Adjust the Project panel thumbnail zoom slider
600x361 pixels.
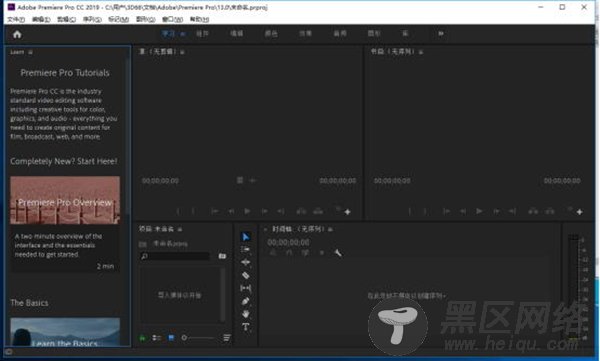pyautogui.click(x=198, y=338)
